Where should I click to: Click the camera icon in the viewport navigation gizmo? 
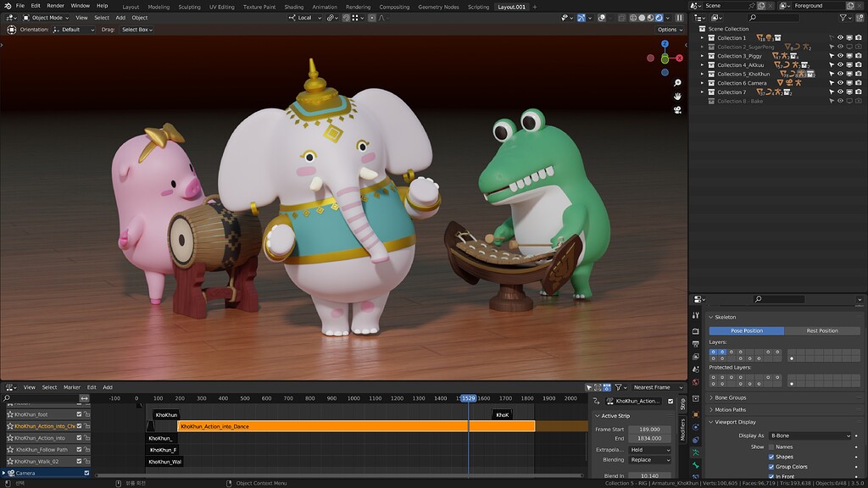677,109
